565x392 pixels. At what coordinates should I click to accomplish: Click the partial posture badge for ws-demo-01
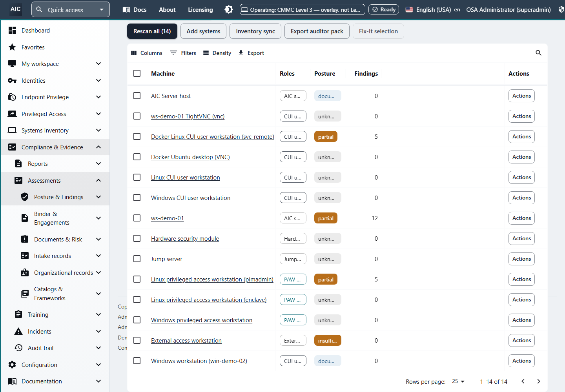coord(326,218)
